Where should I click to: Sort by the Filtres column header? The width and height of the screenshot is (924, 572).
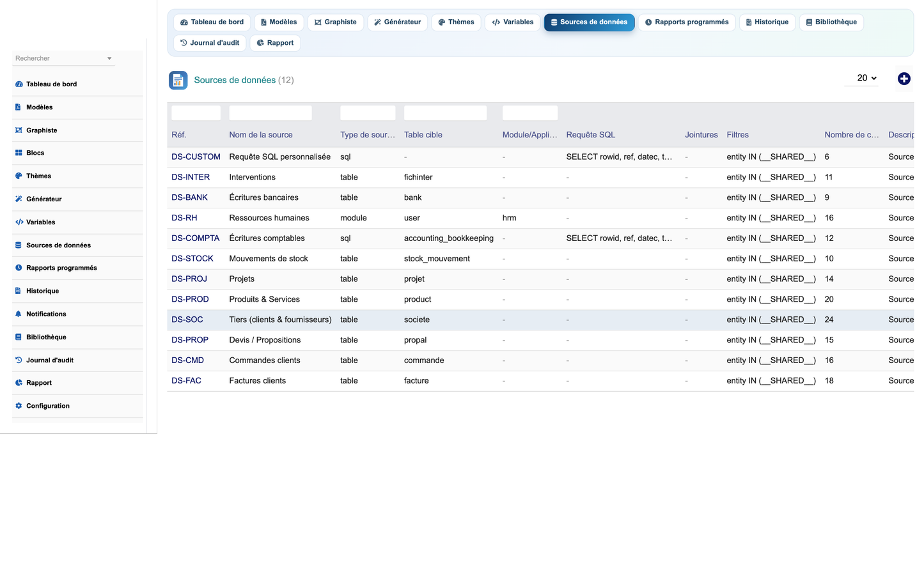point(737,135)
